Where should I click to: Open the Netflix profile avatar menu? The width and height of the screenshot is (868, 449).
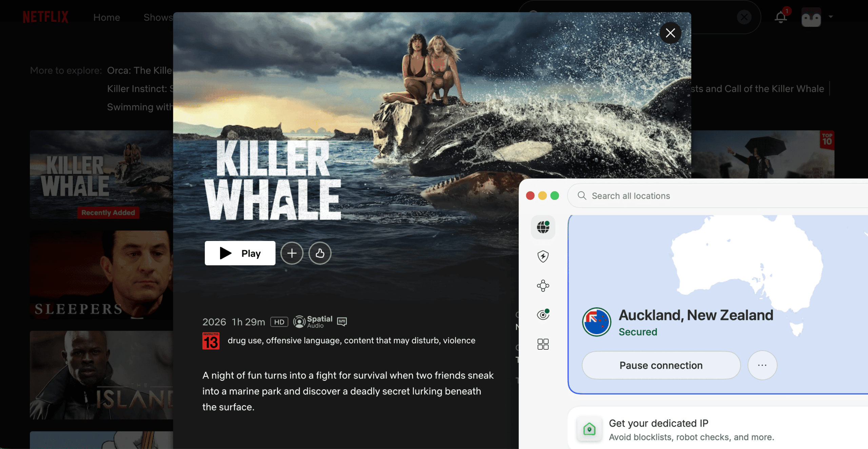(811, 17)
